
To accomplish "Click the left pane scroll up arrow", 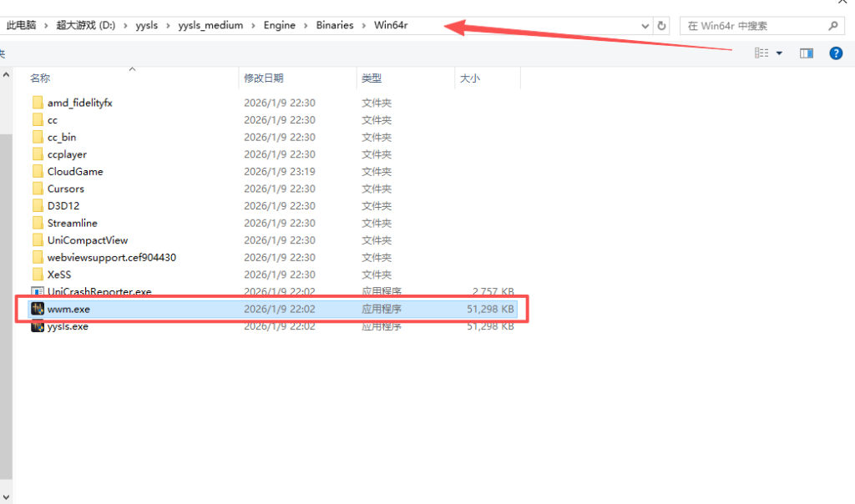I will click(5, 75).
